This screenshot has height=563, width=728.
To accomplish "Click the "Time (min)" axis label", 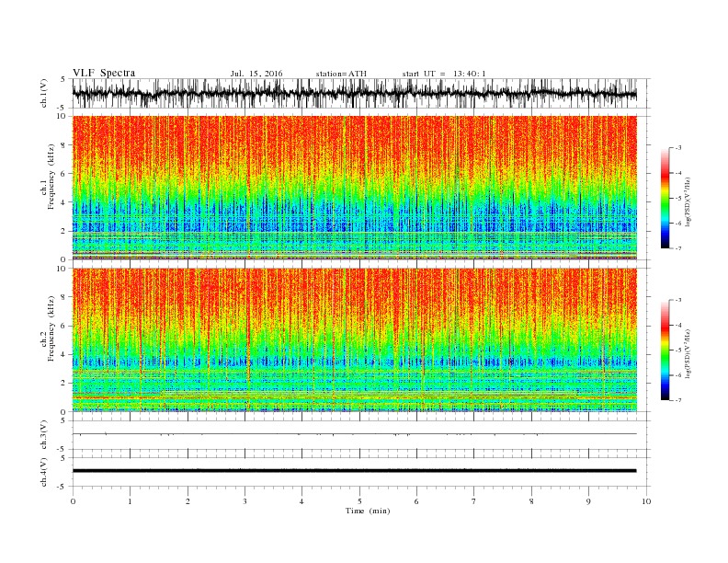I will coord(368,511).
